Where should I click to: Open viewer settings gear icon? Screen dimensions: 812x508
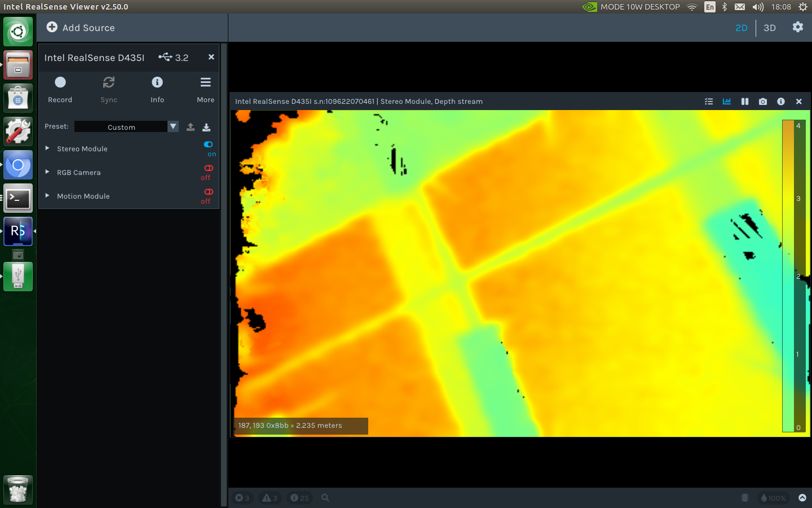(797, 27)
